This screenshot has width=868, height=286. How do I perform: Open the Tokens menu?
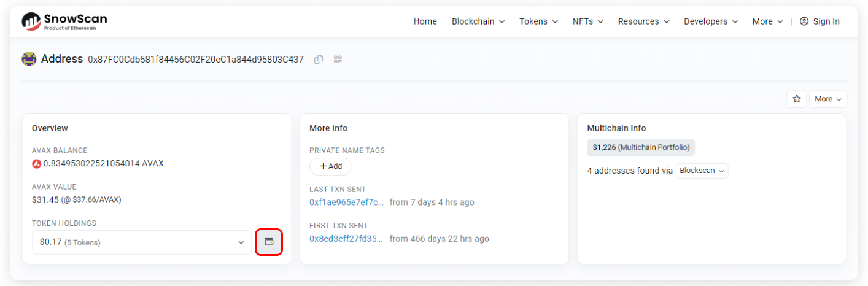point(538,21)
